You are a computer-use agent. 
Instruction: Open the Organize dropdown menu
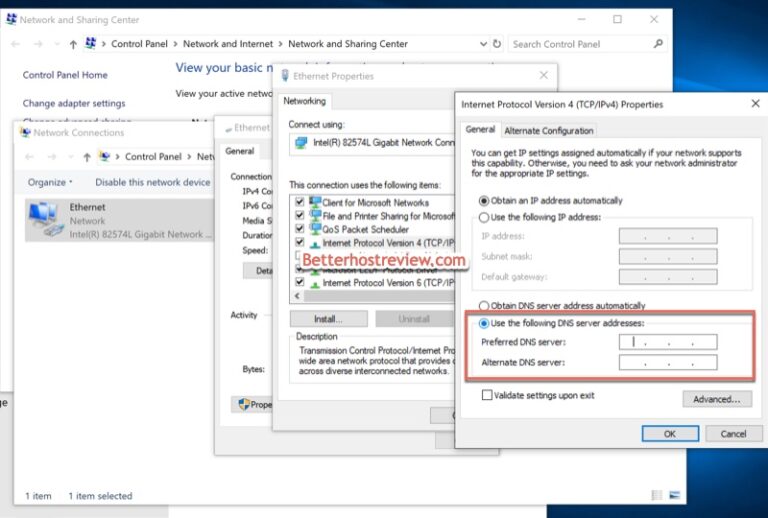(x=50, y=182)
